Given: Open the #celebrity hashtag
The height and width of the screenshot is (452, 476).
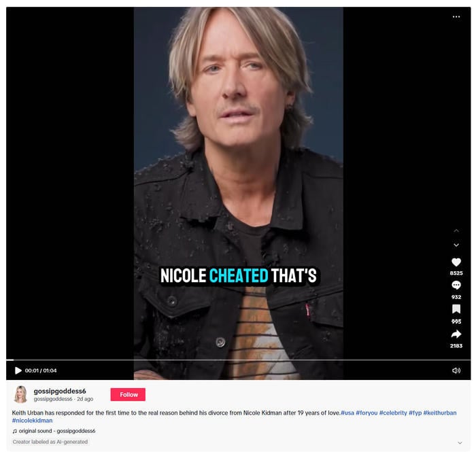Looking at the screenshot, I should click(393, 413).
